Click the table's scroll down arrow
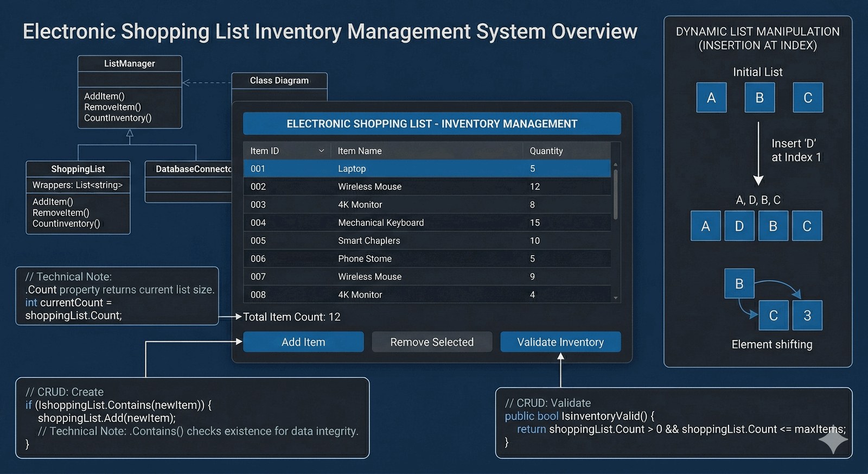 pyautogui.click(x=615, y=298)
